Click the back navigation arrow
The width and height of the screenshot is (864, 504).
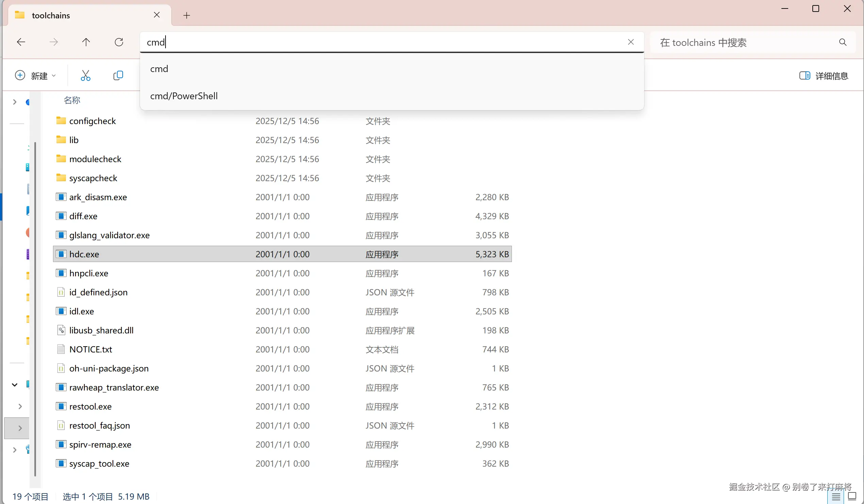point(21,42)
